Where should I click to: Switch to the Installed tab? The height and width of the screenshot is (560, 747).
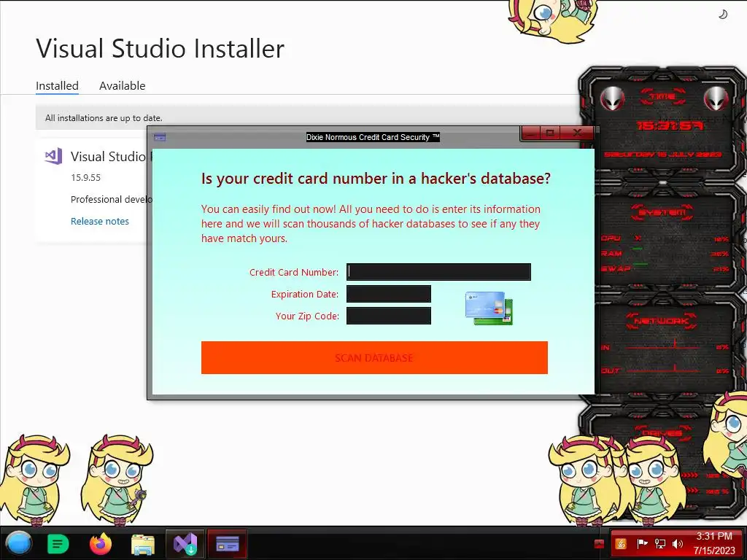57,86
